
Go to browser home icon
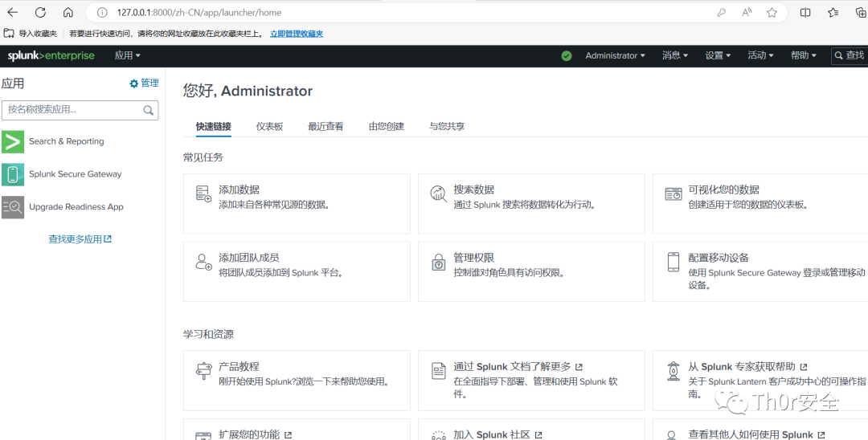(x=68, y=12)
